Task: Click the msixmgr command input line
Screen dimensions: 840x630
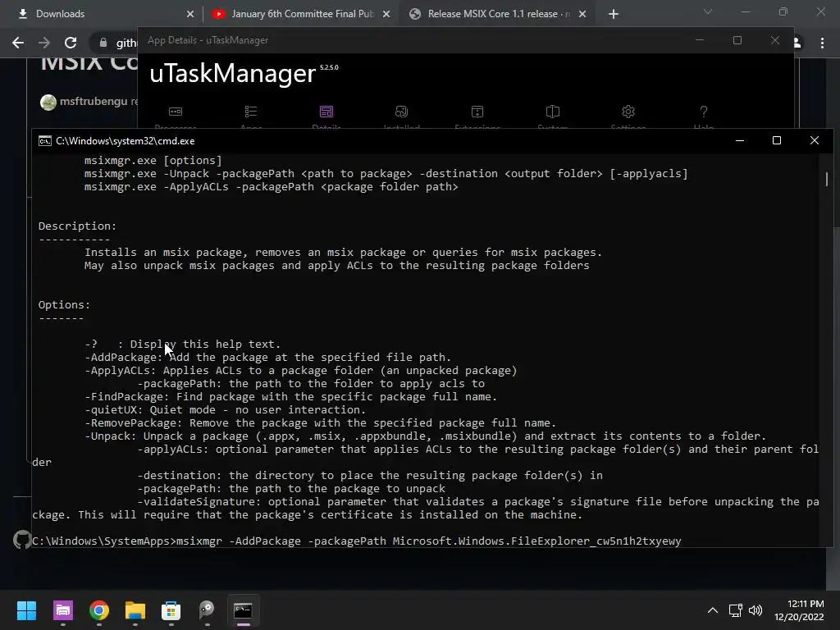Action: coord(356,541)
